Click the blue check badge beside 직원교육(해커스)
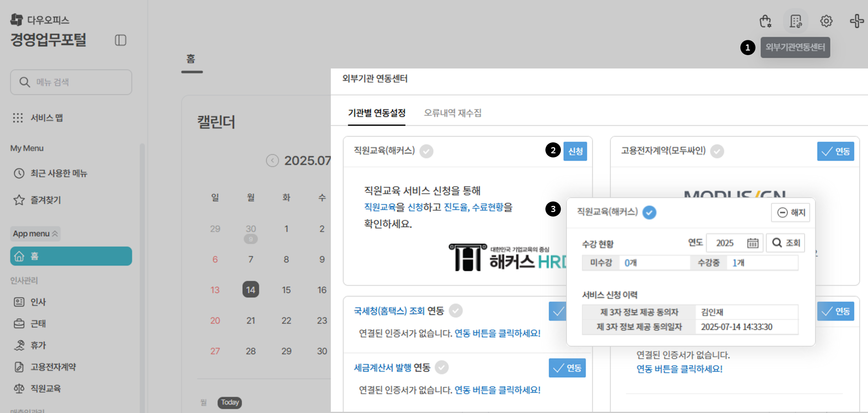The width and height of the screenshot is (868, 413). pos(649,212)
